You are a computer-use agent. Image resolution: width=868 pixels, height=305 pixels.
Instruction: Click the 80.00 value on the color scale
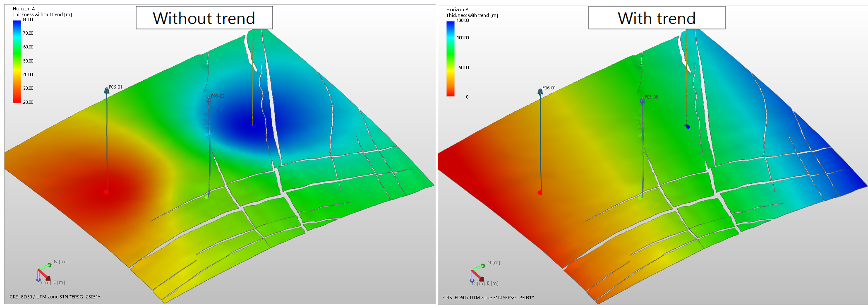(28, 19)
